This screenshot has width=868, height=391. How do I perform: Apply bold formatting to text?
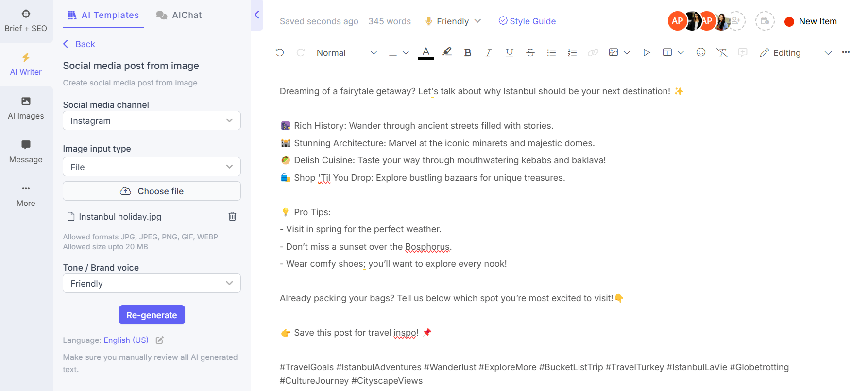[467, 52]
